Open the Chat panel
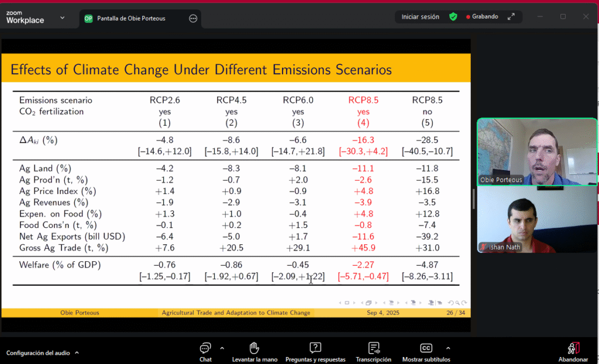The height and width of the screenshot is (364, 599). tap(205, 349)
